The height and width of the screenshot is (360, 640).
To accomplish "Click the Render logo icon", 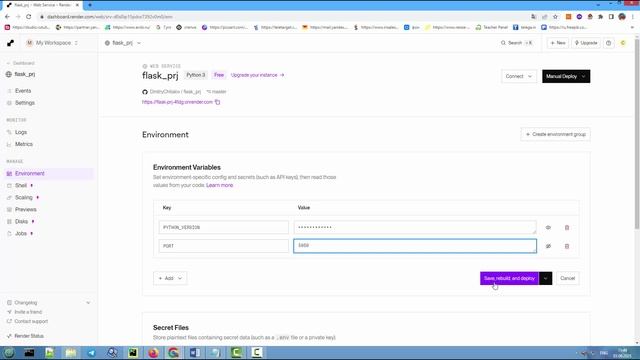I will pos(10,43).
